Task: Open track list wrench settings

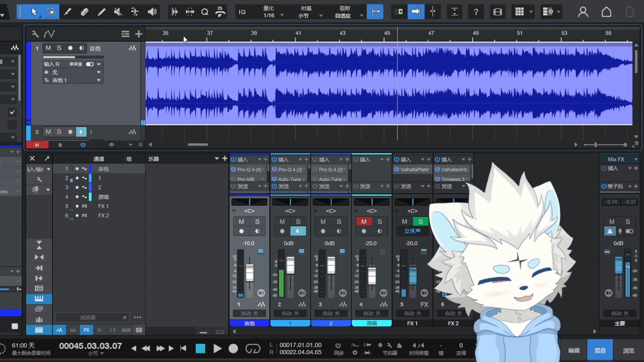Action: [x=35, y=34]
